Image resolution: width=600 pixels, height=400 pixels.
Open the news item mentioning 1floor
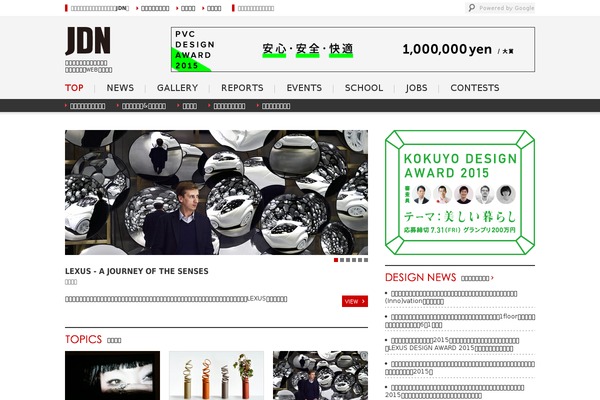point(460,321)
